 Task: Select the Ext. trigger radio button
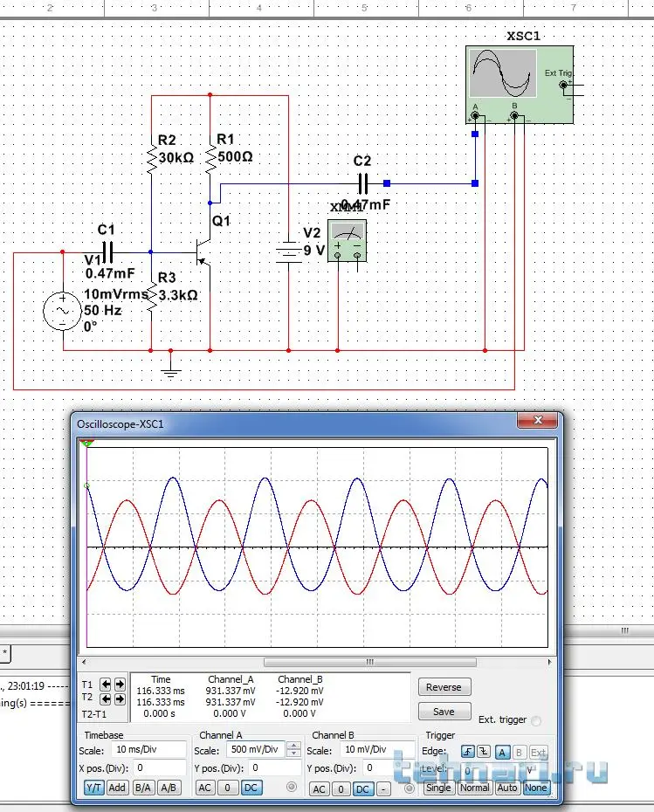(536, 720)
